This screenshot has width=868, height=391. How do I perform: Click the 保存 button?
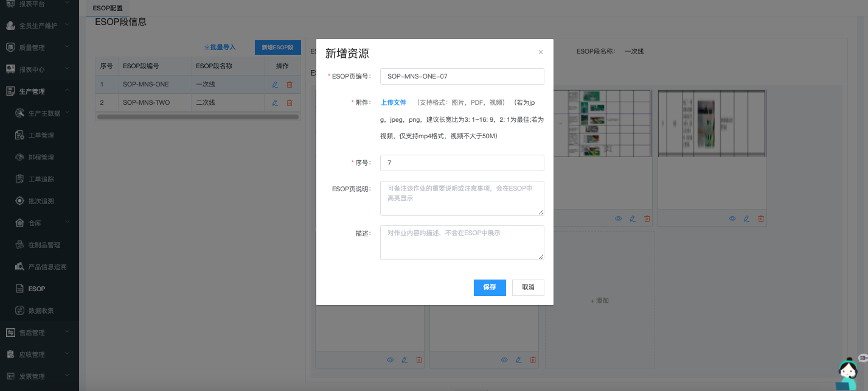(490, 287)
